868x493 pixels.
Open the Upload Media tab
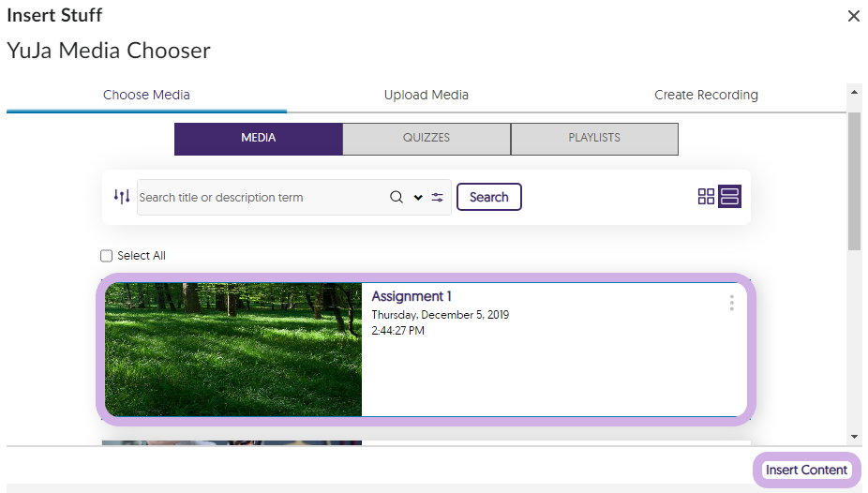point(427,95)
